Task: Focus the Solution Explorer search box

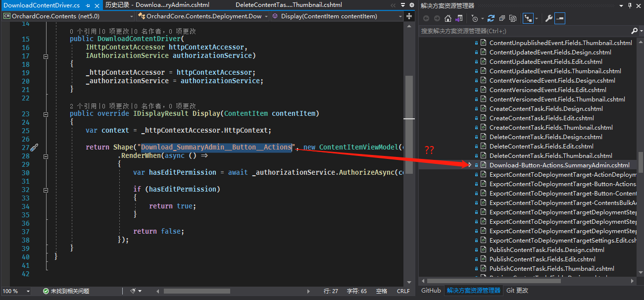Action: [x=525, y=31]
